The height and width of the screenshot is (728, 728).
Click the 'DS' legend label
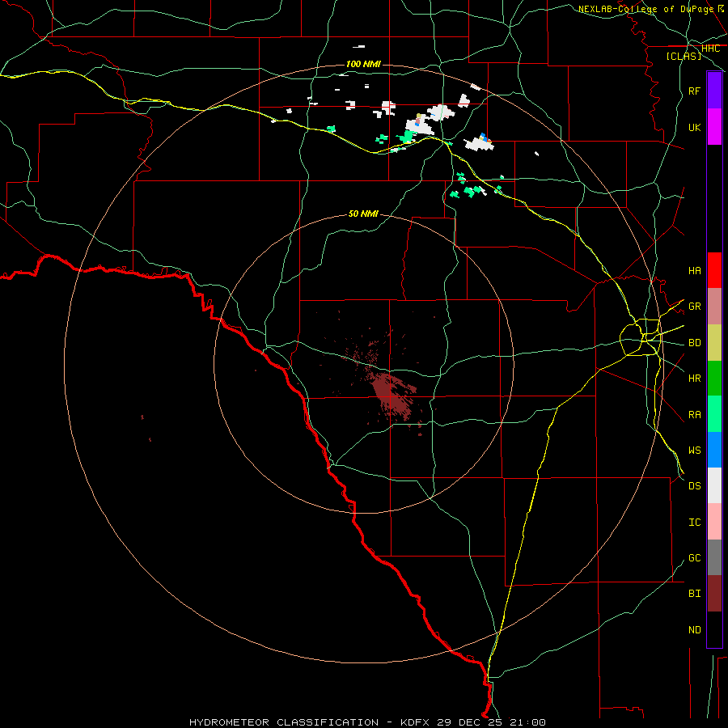pos(694,486)
